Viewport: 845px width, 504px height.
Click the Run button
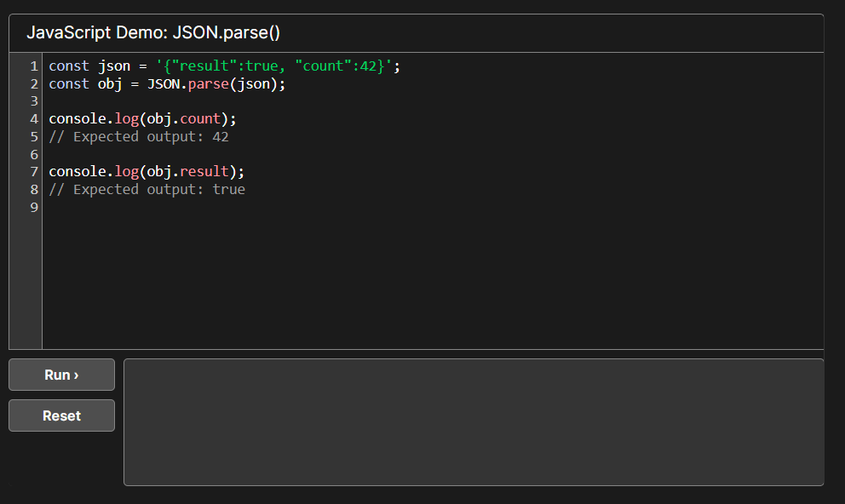61,375
